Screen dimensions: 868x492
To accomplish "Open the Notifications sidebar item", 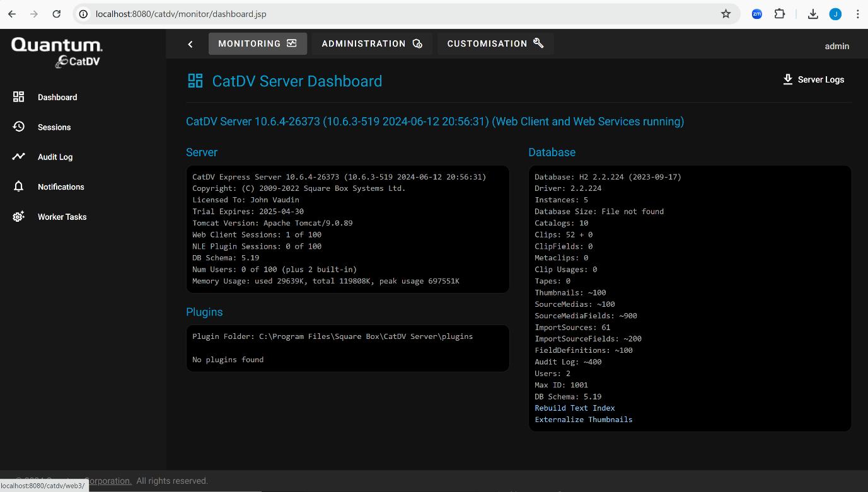I will click(x=48, y=187).
